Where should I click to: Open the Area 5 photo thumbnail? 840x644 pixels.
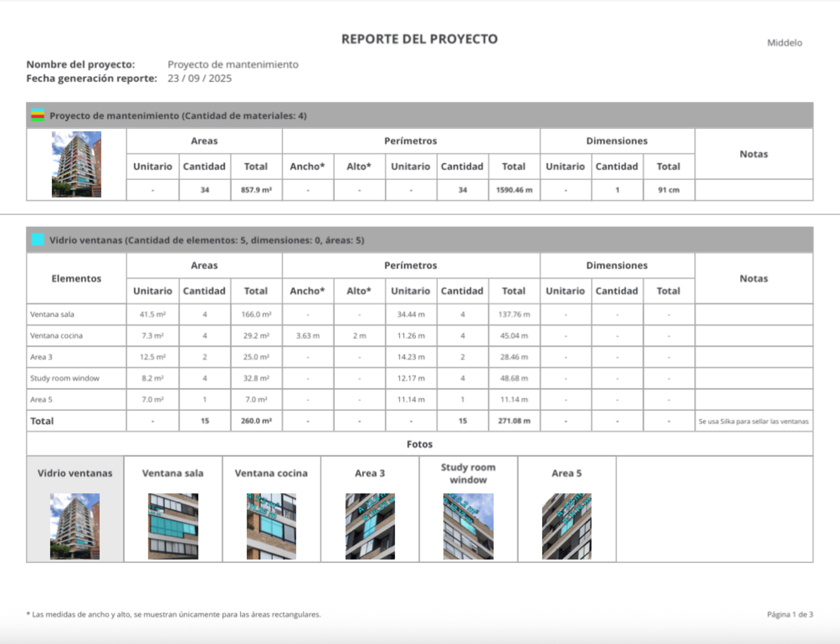click(567, 526)
